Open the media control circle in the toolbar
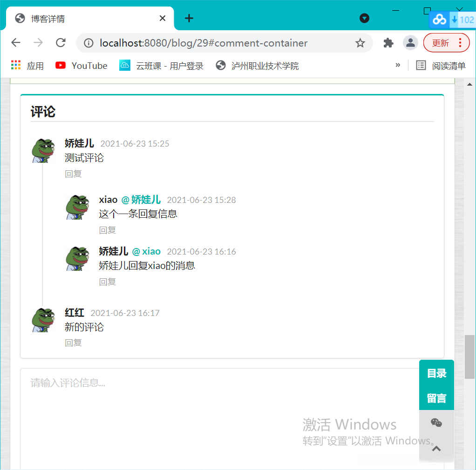This screenshot has width=476, height=470. [x=364, y=18]
